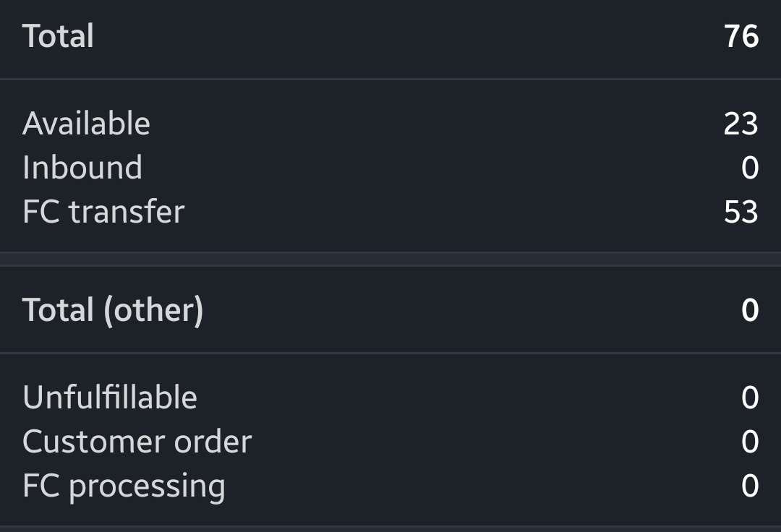Screen dimensions: 781x532
Task: Click the divider below FC transfer
Action: (390, 254)
